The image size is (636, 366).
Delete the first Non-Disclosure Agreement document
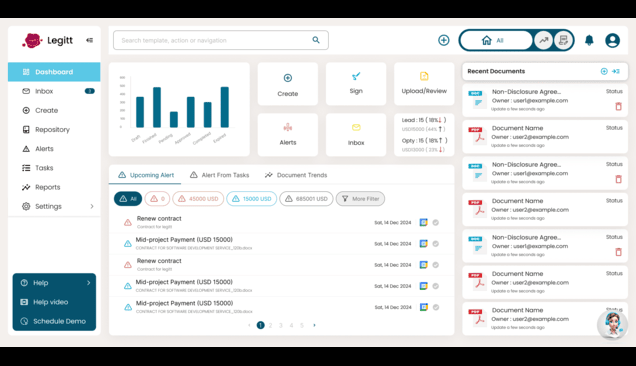click(618, 106)
